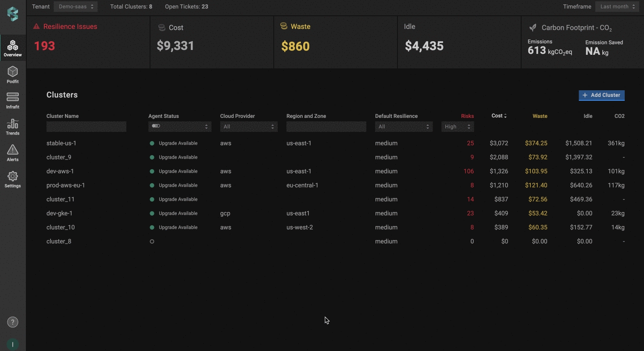Click the user avatar icon
644x351 pixels.
tap(13, 344)
